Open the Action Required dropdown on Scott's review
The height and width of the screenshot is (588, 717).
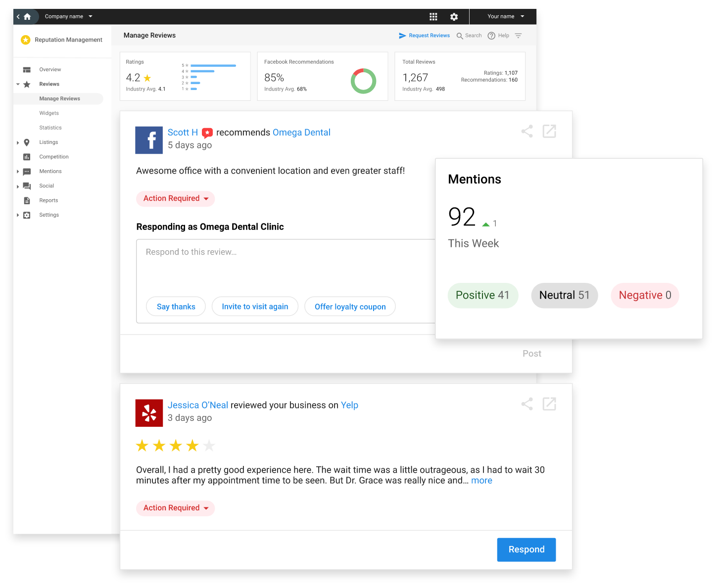(175, 198)
